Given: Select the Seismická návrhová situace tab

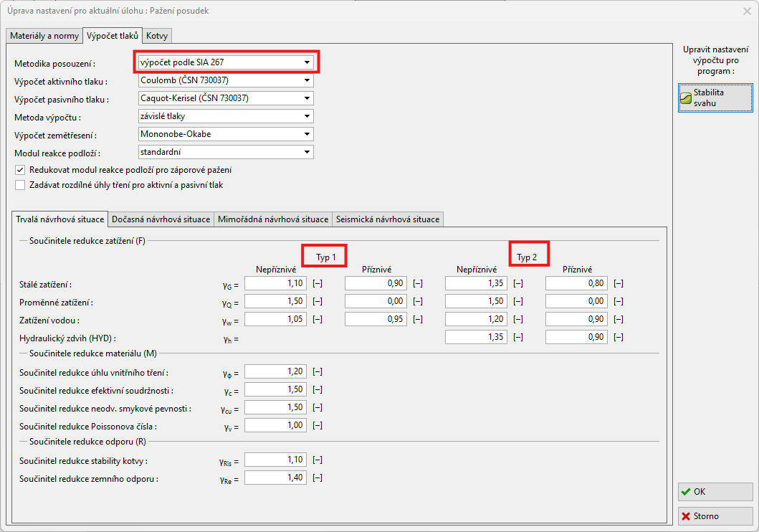Looking at the screenshot, I should [388, 219].
